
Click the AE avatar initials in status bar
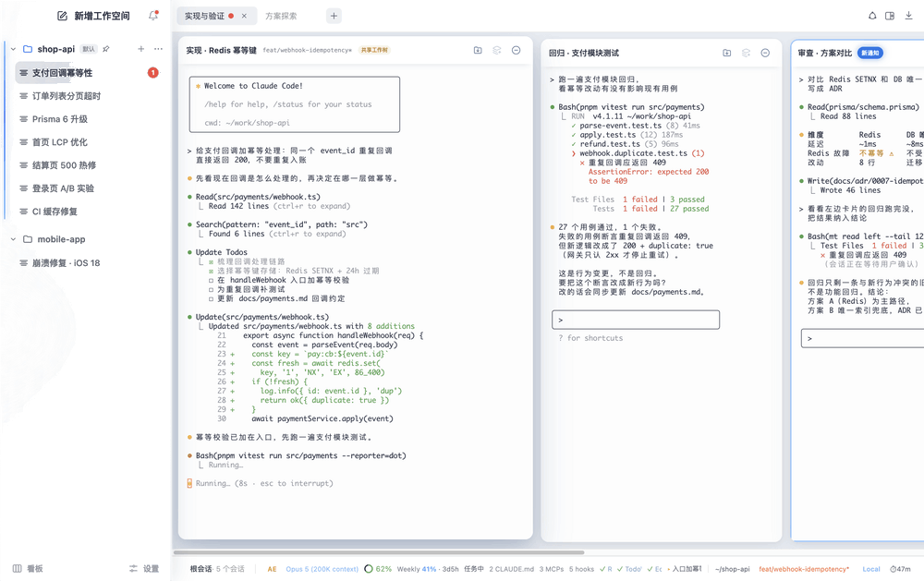point(272,569)
